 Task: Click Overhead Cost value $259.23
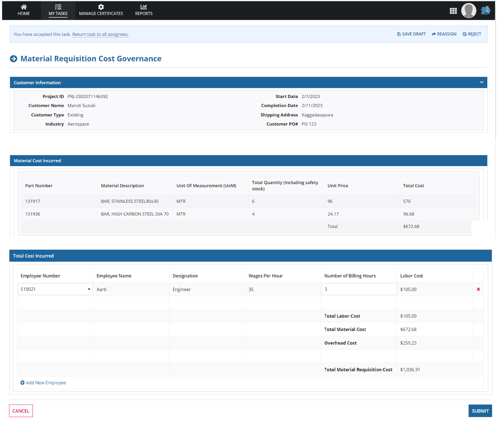click(408, 343)
